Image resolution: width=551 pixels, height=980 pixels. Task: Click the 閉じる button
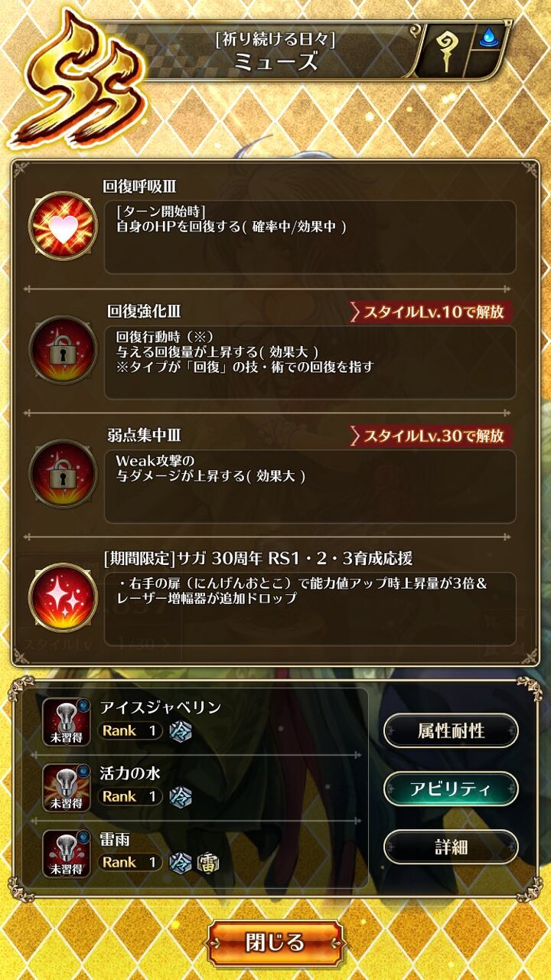pos(275,942)
